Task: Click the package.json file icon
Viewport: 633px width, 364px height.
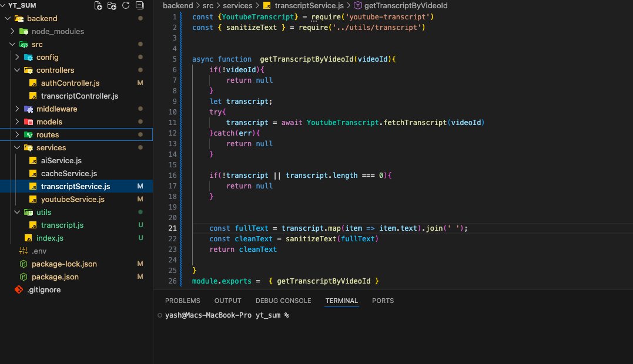Action: pos(24,277)
